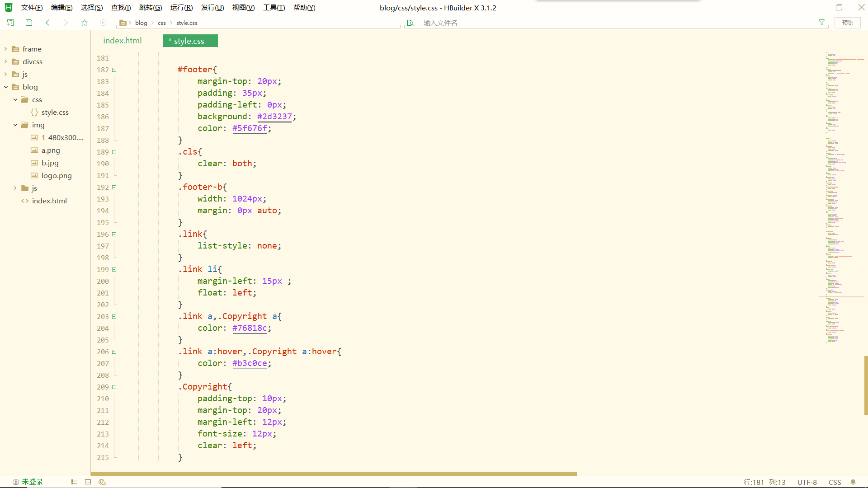Viewport: 868px width, 488px height.
Task: Select logo.png in the file tree
Action: click(x=57, y=175)
